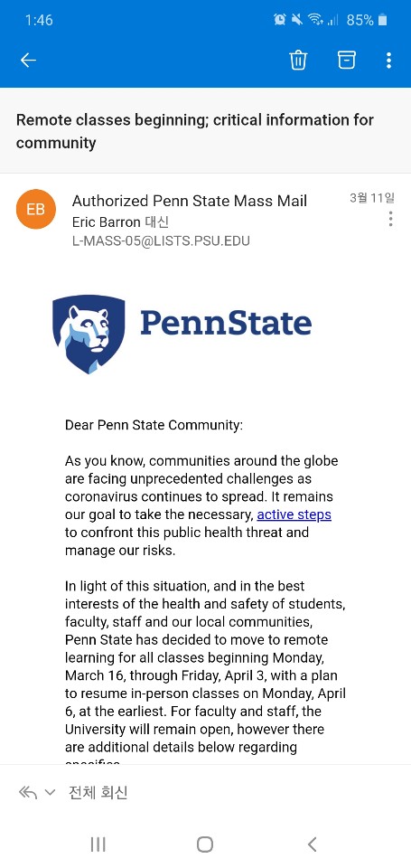Show recipient details via L-MASS-05@LISTS.PSU.EDU address

161,241
